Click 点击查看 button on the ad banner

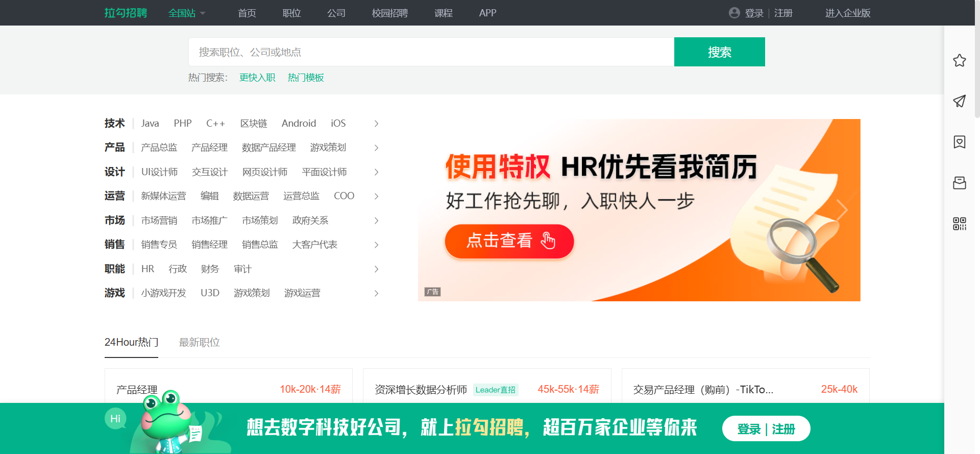509,241
